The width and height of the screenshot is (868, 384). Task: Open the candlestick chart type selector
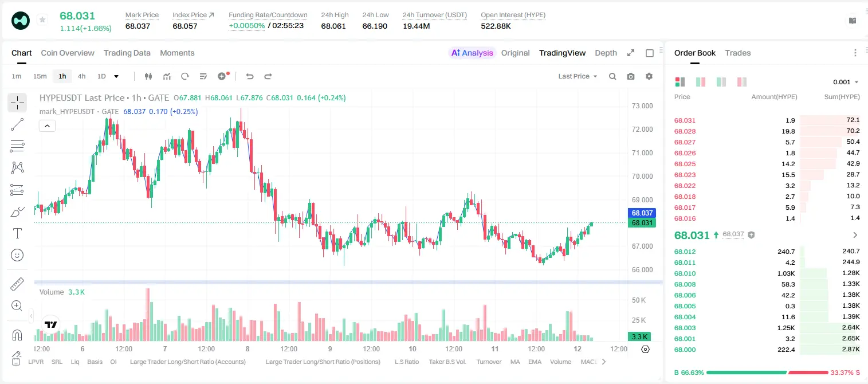point(148,76)
